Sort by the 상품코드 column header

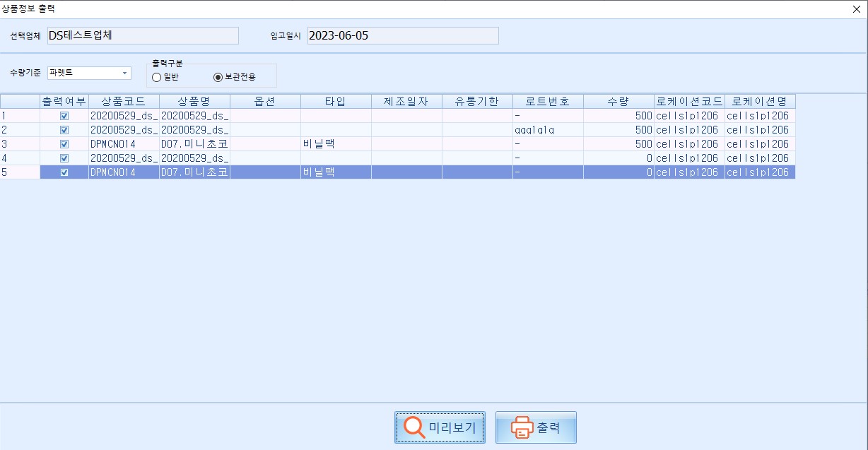tap(124, 101)
